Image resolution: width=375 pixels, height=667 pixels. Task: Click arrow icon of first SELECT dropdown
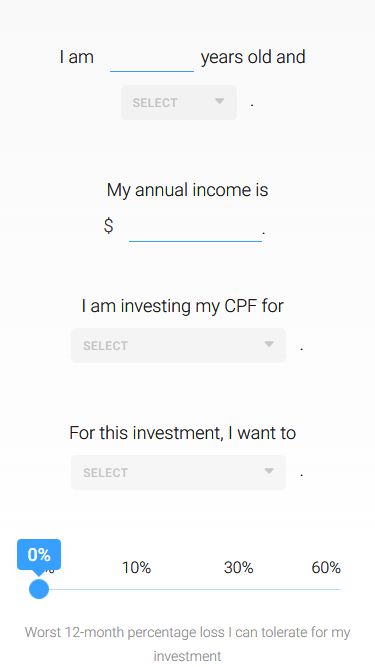[219, 101]
